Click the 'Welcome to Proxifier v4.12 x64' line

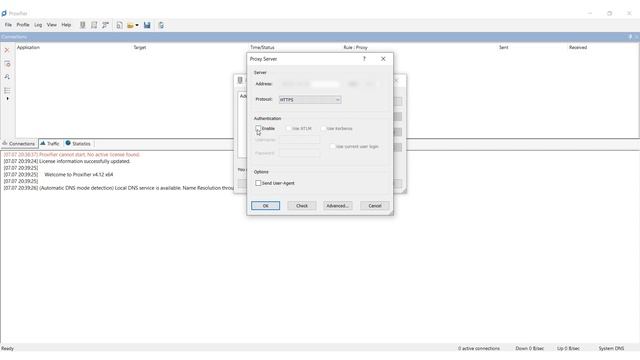click(x=58, y=174)
